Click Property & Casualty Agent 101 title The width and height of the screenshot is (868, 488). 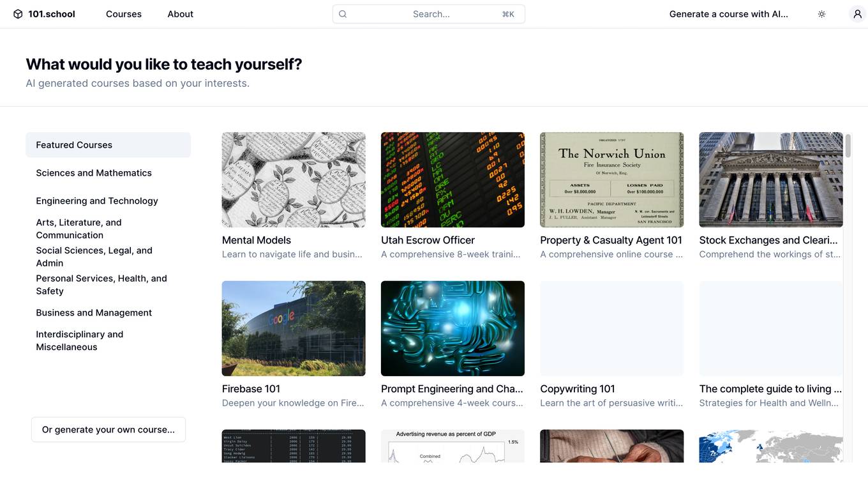point(611,240)
